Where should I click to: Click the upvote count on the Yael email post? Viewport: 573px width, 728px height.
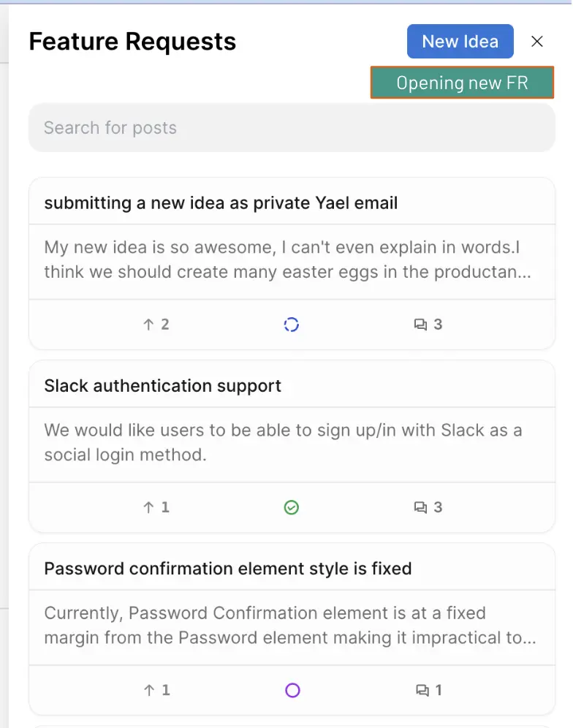pos(162,324)
